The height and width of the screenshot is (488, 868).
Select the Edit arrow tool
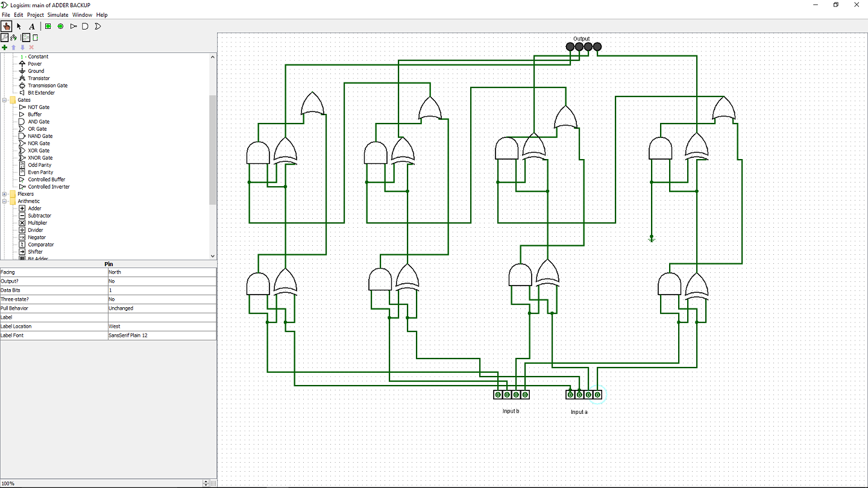(19, 26)
